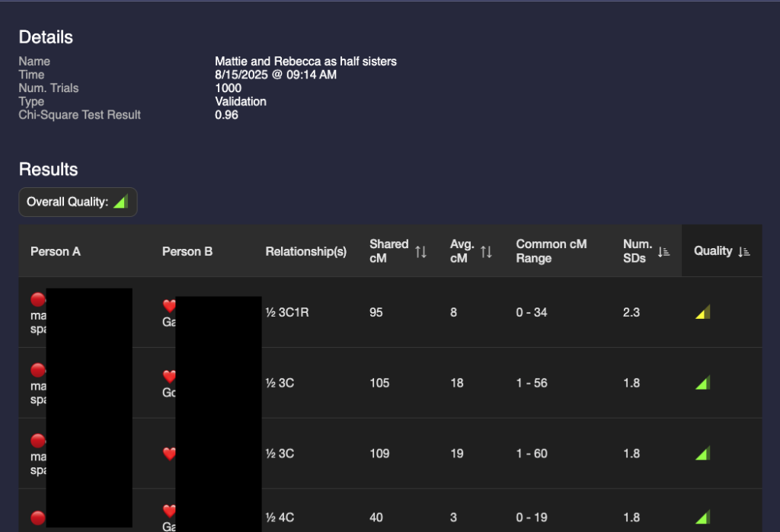Click yellow quality indicator in ½ 3C1R row

pos(702,312)
